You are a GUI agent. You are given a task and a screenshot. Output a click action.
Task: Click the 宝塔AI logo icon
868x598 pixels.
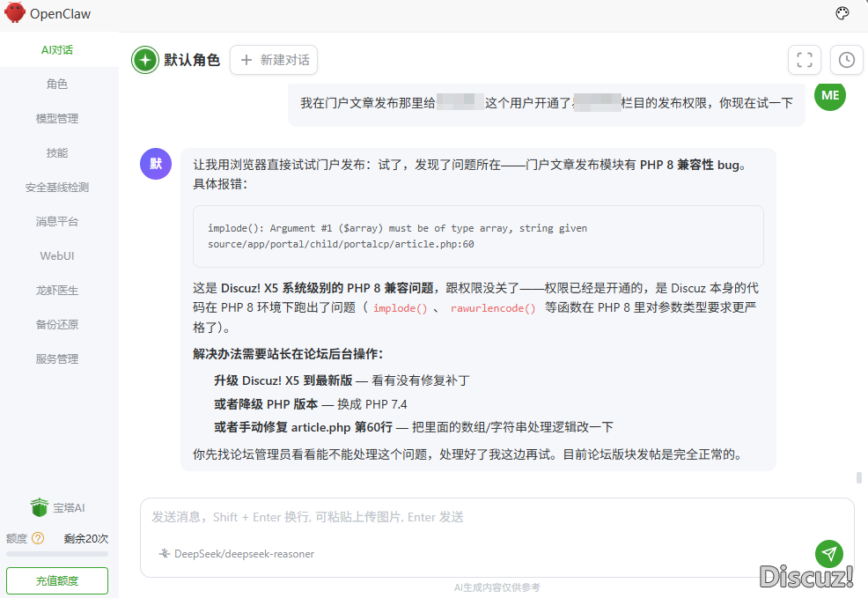(40, 507)
